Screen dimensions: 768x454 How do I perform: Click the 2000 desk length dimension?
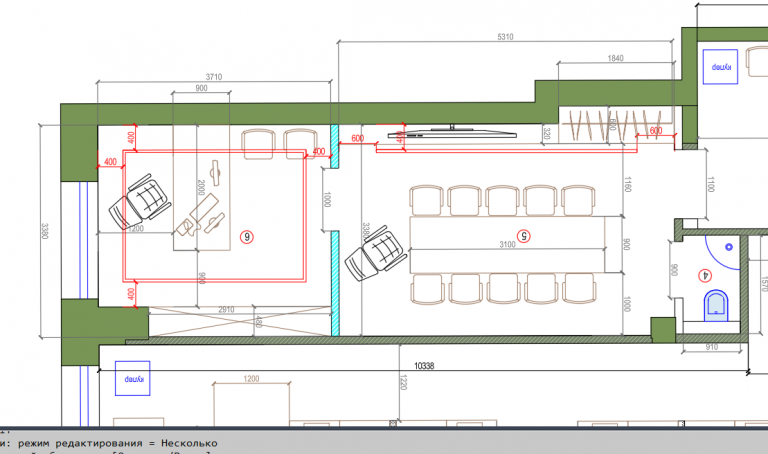[201, 188]
